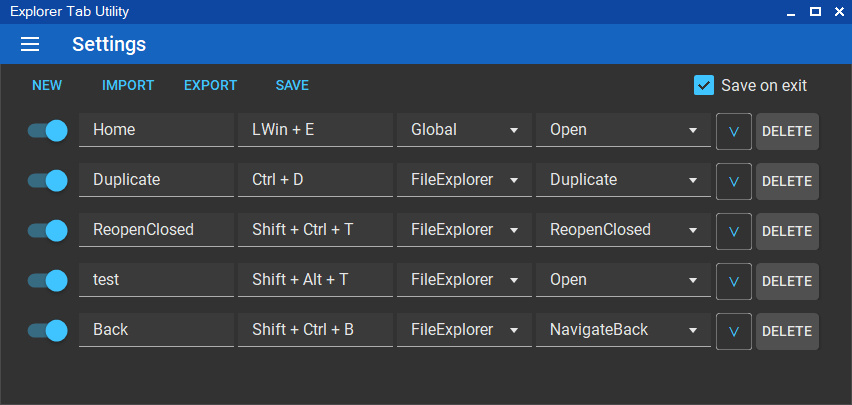Click the SAVE button
The width and height of the screenshot is (852, 405).
coord(292,85)
